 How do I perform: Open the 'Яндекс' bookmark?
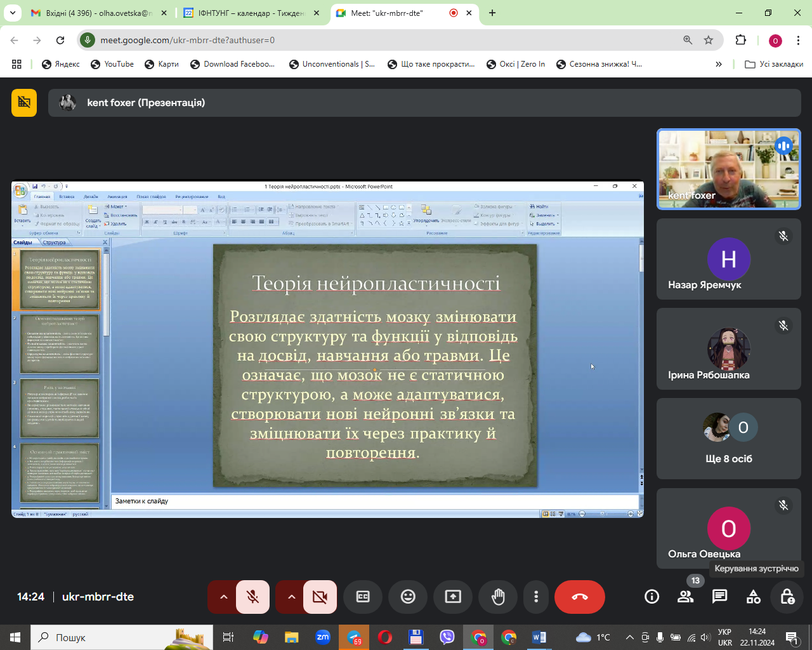(x=61, y=64)
